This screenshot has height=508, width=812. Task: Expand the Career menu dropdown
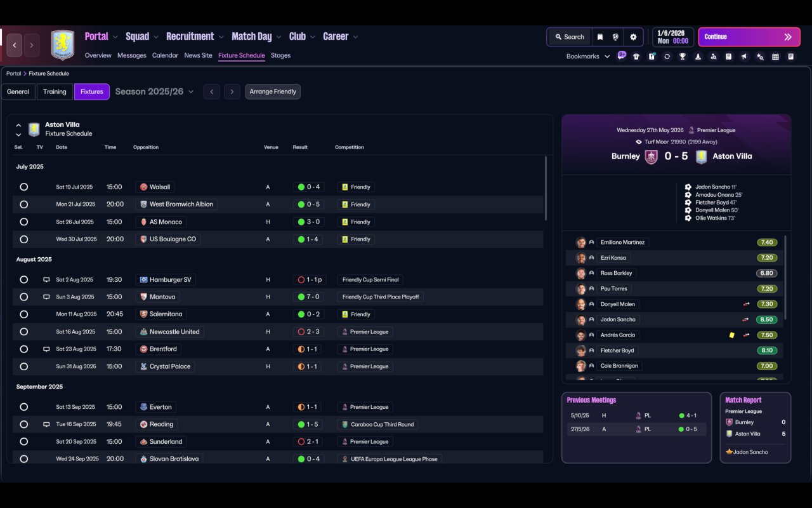pos(355,37)
